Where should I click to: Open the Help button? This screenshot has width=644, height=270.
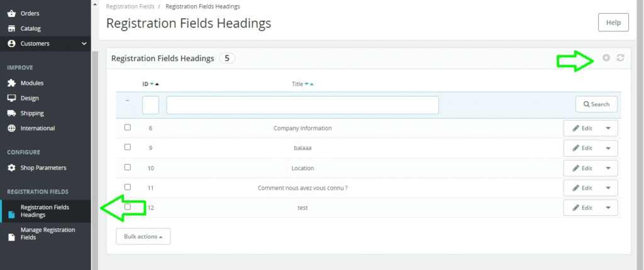click(613, 23)
